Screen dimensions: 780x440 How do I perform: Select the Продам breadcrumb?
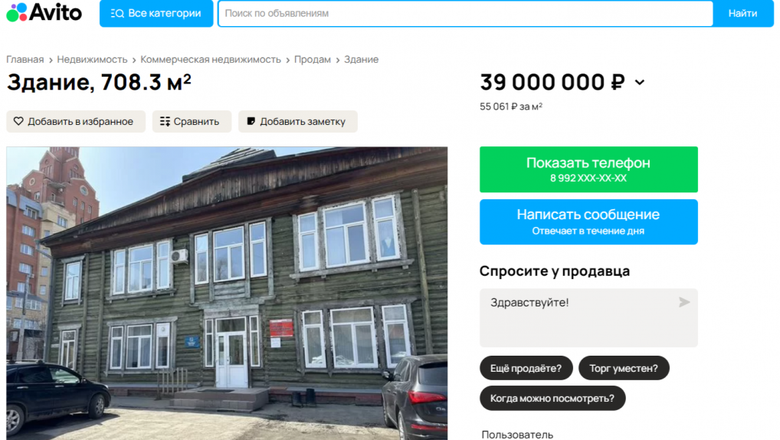coord(312,59)
